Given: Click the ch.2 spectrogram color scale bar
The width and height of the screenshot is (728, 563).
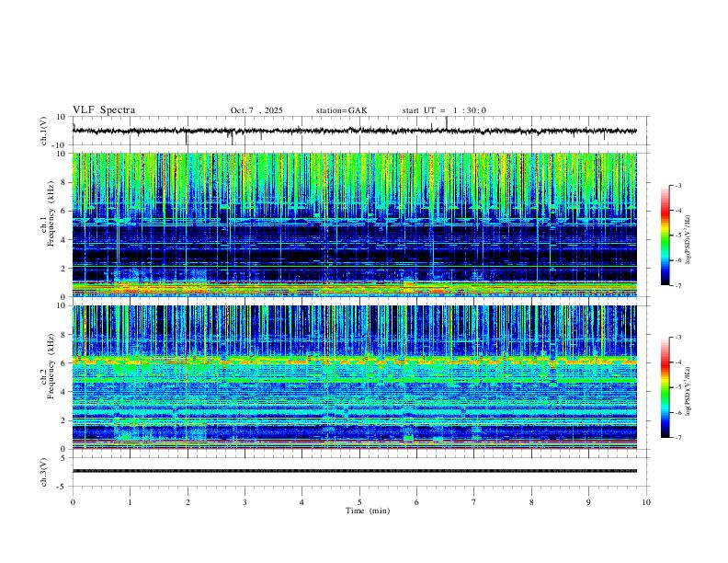Looking at the screenshot, I should (x=665, y=387).
